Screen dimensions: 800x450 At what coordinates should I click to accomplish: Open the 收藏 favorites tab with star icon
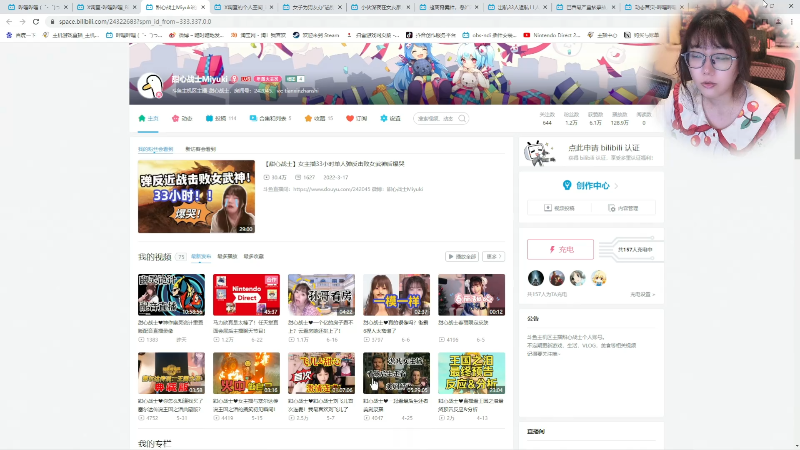coord(319,118)
